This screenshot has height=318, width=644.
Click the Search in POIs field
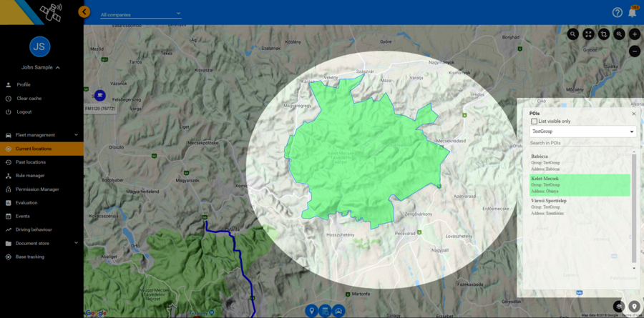pos(580,144)
